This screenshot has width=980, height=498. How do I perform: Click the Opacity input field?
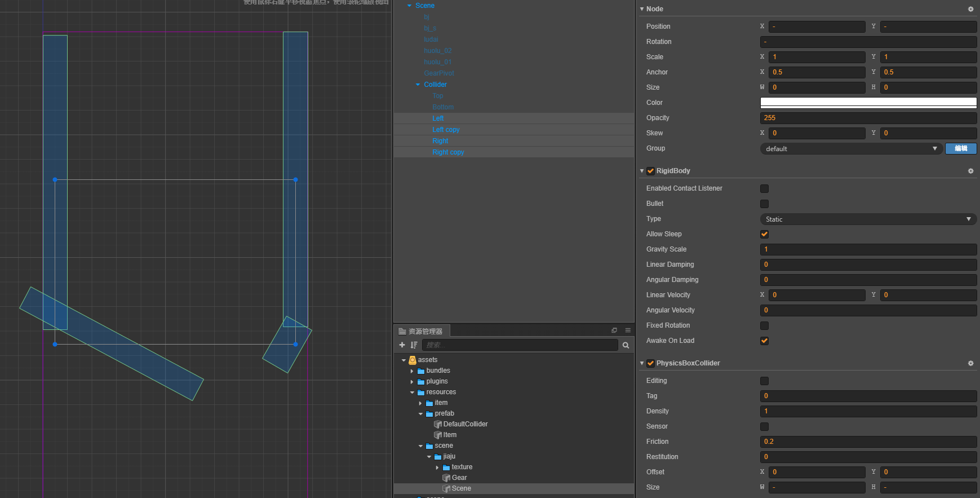(868, 118)
